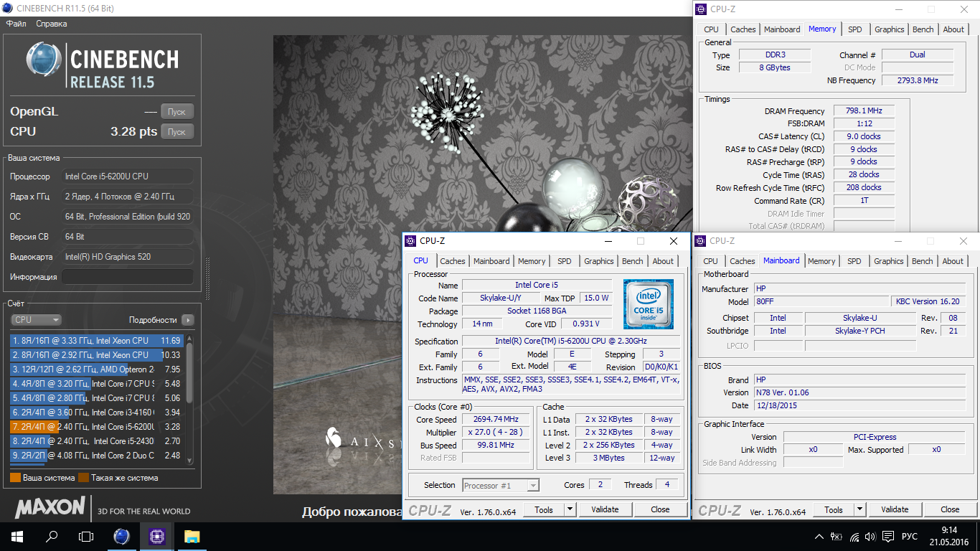
Task: Switch to Caches tab in front CPU-Z window
Action: click(x=453, y=261)
